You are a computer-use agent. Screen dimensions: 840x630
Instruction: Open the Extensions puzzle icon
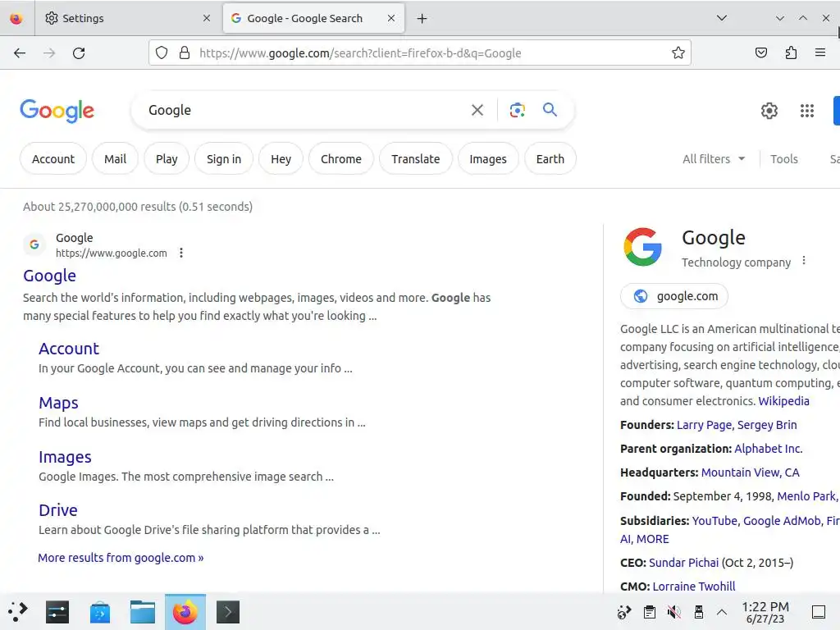791,52
